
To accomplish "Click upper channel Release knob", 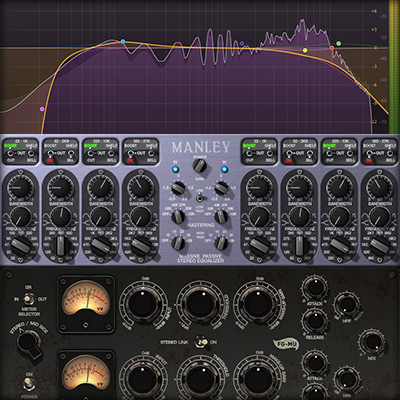I will click(315, 321).
